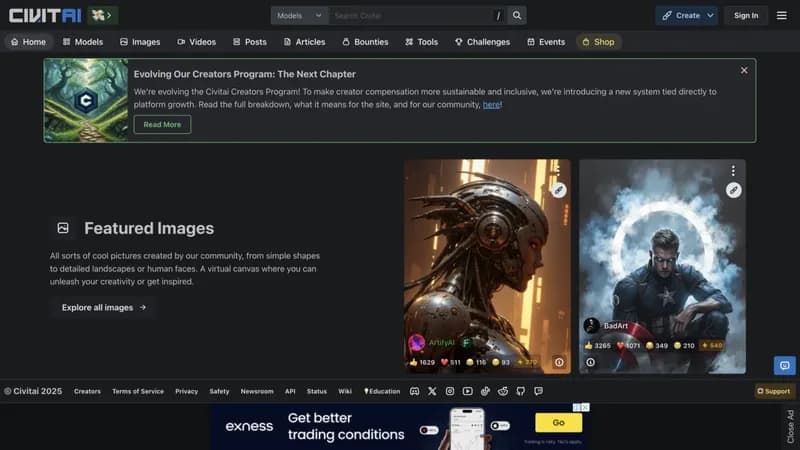This screenshot has width=800, height=450.
Task: Click the Sign In button
Action: pyautogui.click(x=746, y=15)
